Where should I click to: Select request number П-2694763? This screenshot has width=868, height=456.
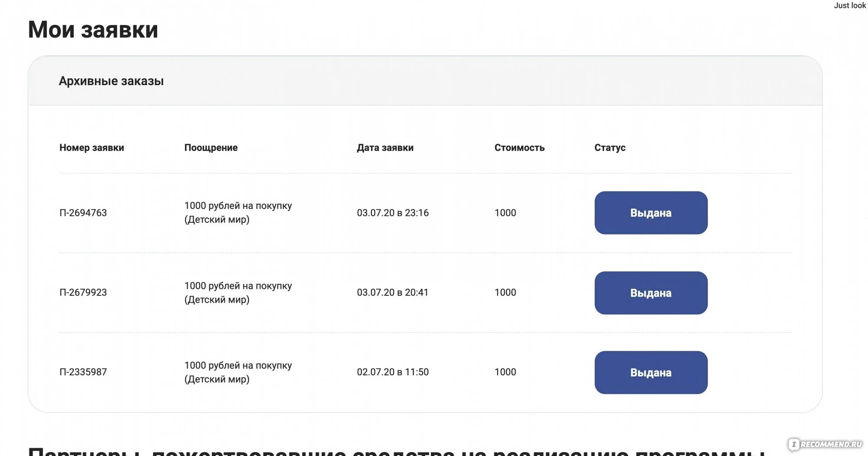[x=83, y=213]
